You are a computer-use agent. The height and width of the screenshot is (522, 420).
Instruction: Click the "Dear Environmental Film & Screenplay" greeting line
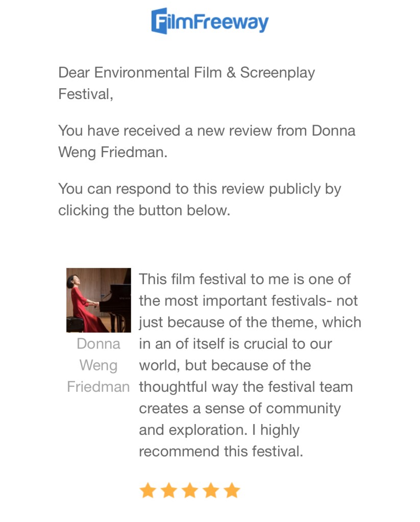click(186, 72)
